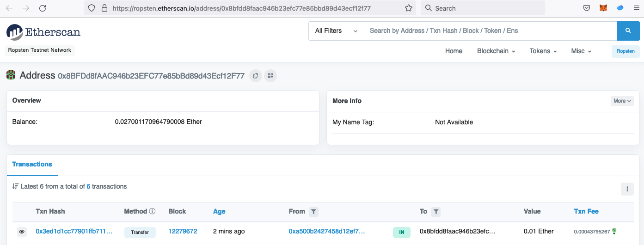Click the IN direction badge

(402, 232)
